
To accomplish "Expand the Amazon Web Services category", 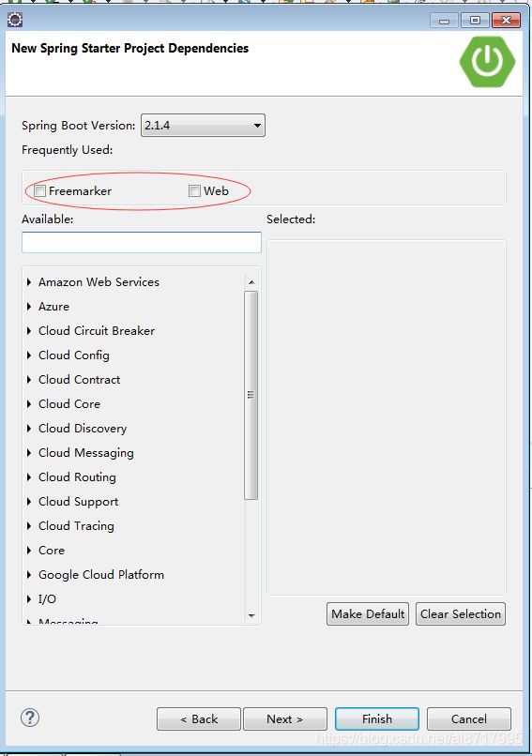I will click(29, 282).
